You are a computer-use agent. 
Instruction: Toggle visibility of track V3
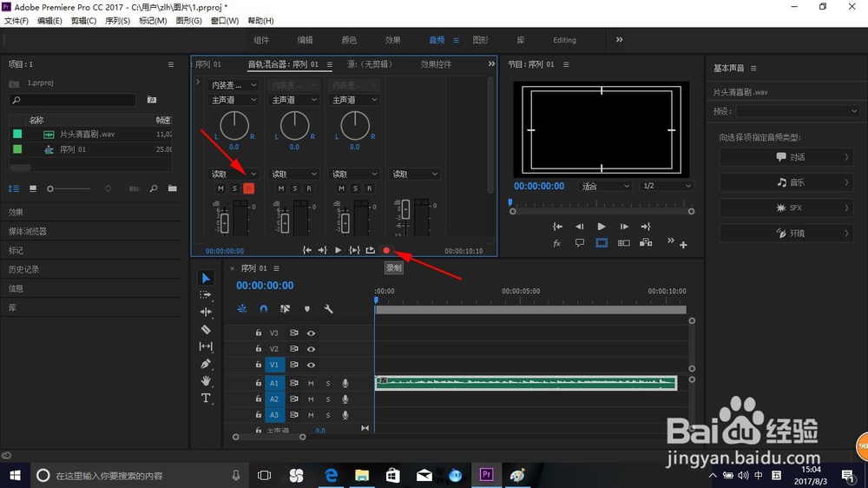[x=311, y=333]
